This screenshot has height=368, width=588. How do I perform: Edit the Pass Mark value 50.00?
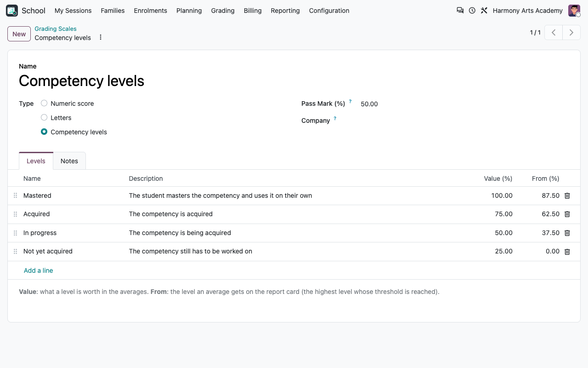point(465,104)
